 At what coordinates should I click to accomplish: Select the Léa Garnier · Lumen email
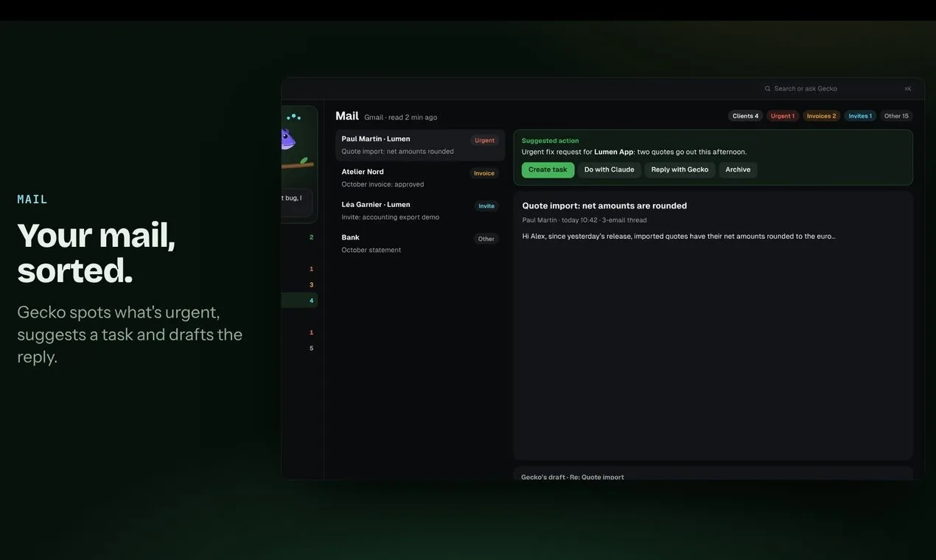point(420,211)
